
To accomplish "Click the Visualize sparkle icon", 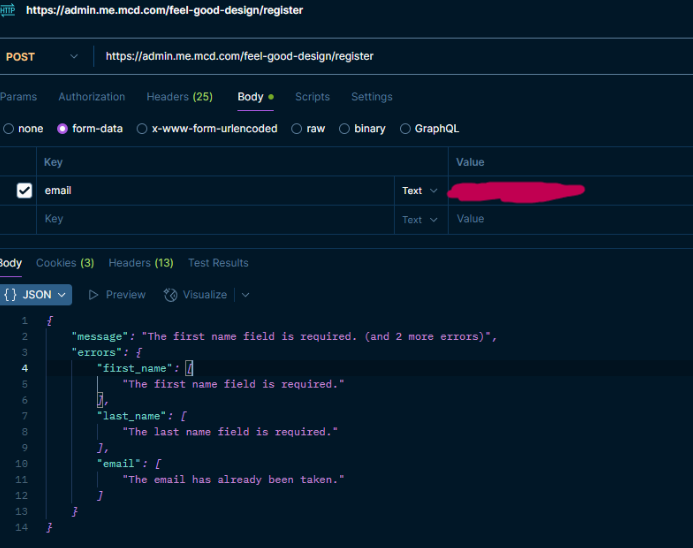I will pyautogui.click(x=171, y=295).
